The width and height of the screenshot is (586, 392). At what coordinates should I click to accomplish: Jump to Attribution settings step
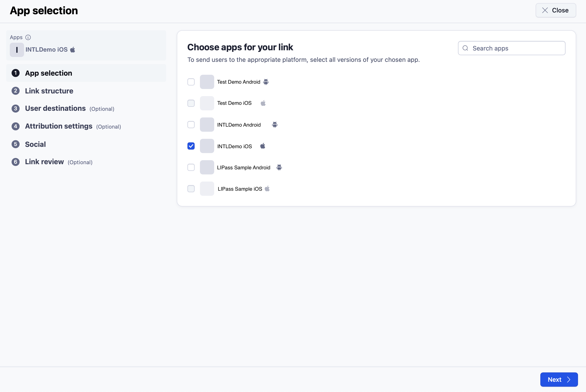tap(59, 126)
